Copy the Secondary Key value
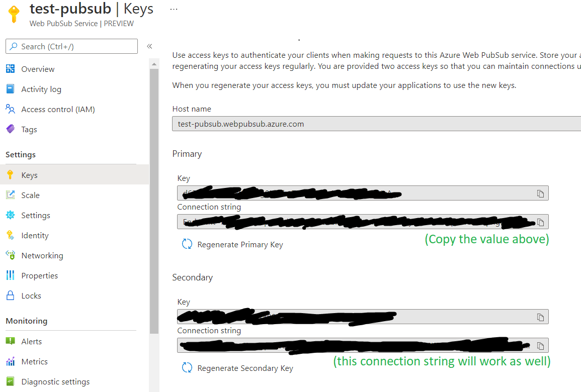The height and width of the screenshot is (392, 581). pos(540,317)
